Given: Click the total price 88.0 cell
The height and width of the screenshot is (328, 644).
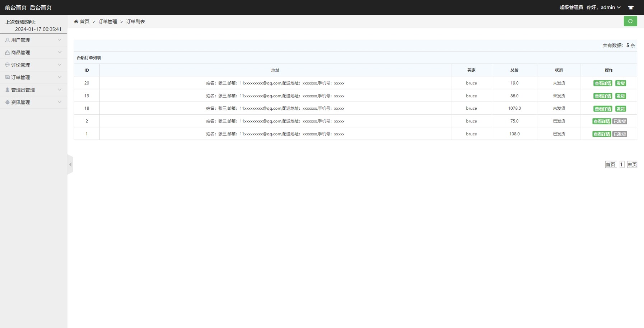Looking at the screenshot, I should 514,96.
